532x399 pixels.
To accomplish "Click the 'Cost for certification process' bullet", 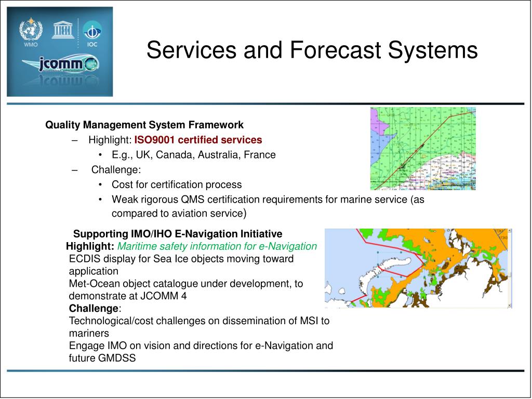I will 177,184.
